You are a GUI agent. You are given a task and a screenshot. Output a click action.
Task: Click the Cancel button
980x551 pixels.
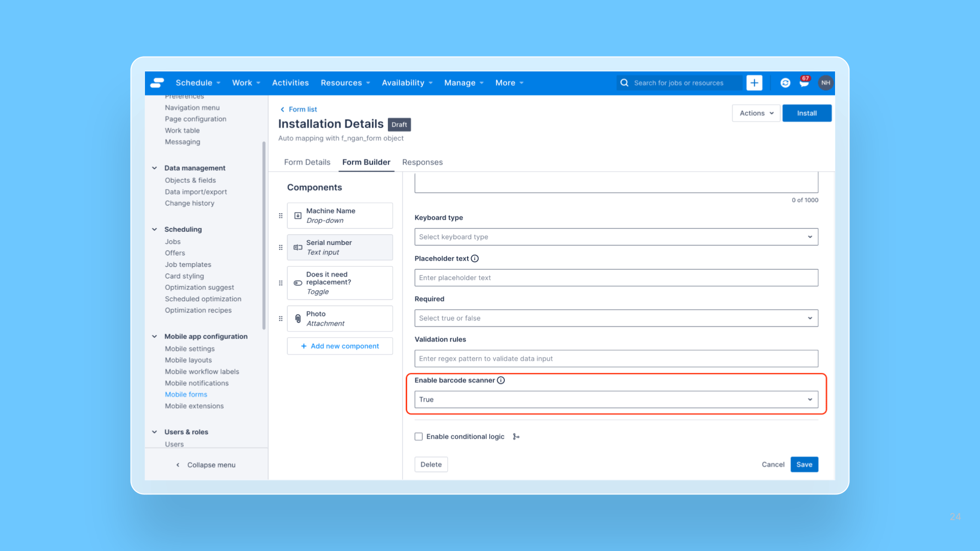tap(773, 465)
